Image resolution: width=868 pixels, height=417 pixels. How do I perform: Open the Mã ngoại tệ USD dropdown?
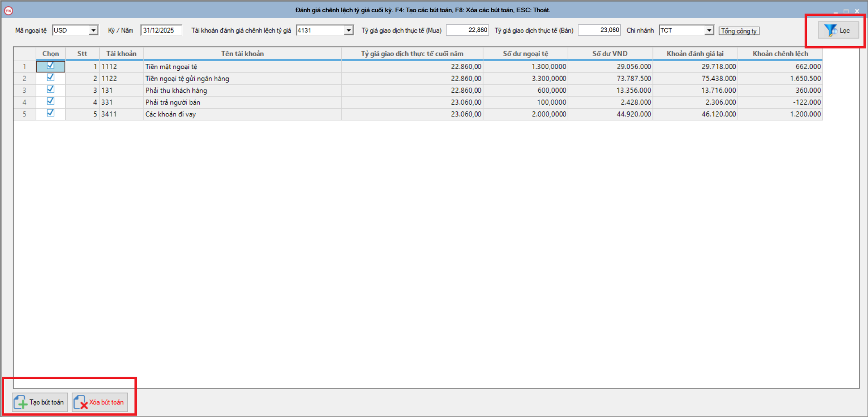point(93,30)
